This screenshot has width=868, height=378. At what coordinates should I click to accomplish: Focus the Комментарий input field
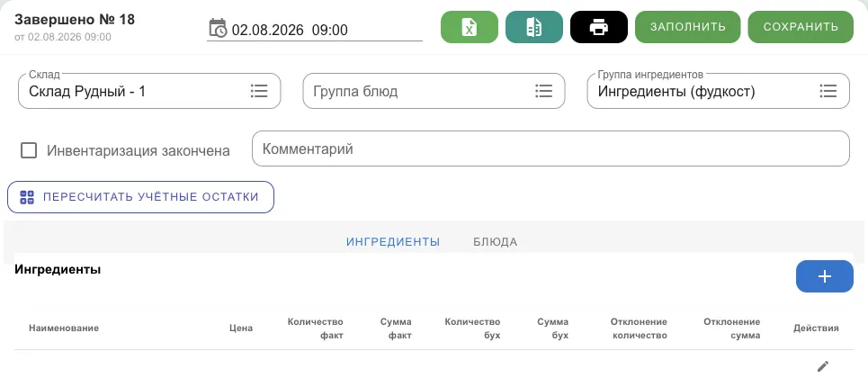coord(550,148)
